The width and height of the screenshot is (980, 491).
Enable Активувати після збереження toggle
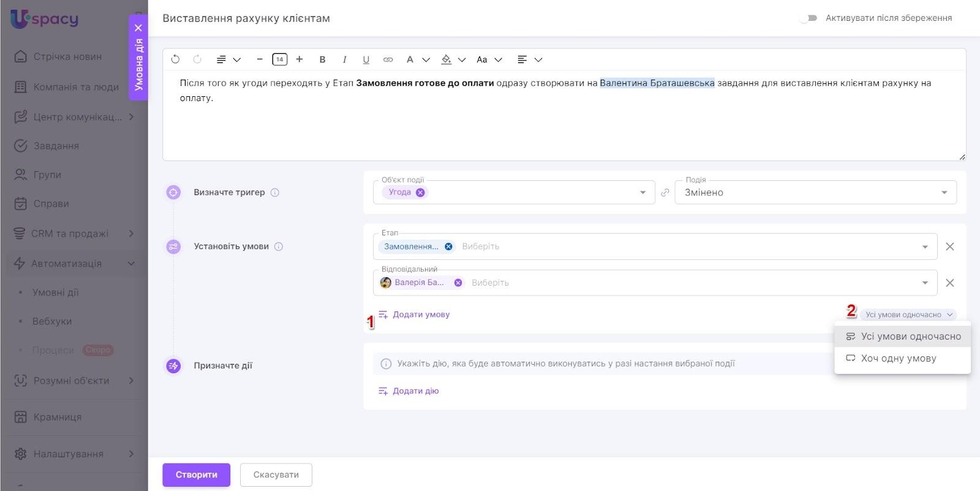809,18
